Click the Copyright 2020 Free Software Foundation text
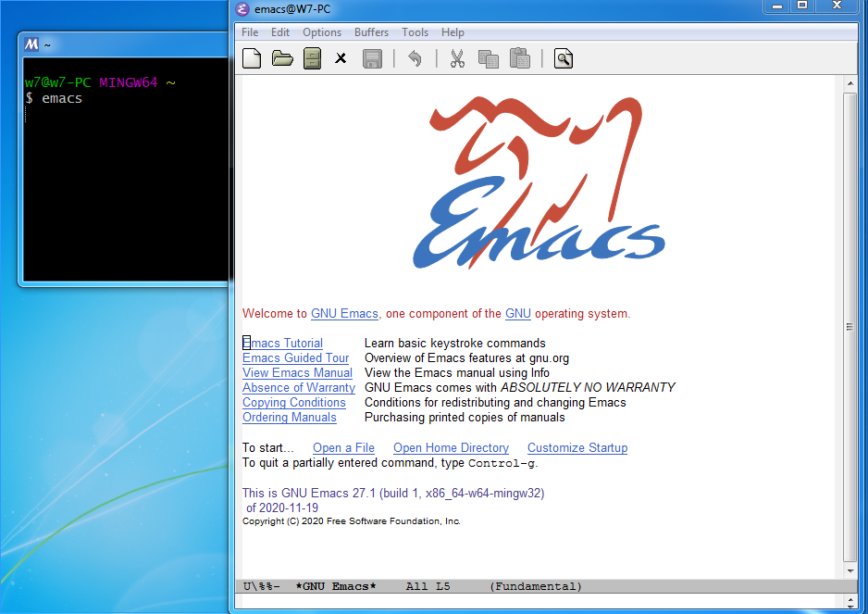Screen dimensions: 868x614 tap(352, 520)
